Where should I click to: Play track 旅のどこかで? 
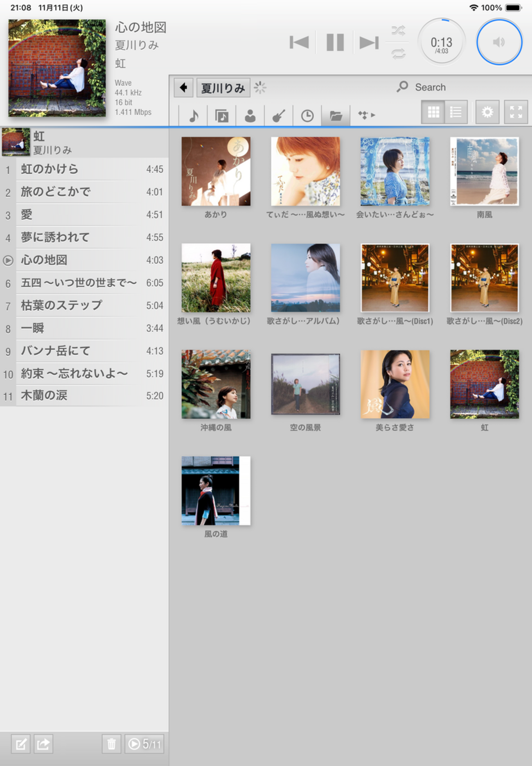pyautogui.click(x=84, y=192)
